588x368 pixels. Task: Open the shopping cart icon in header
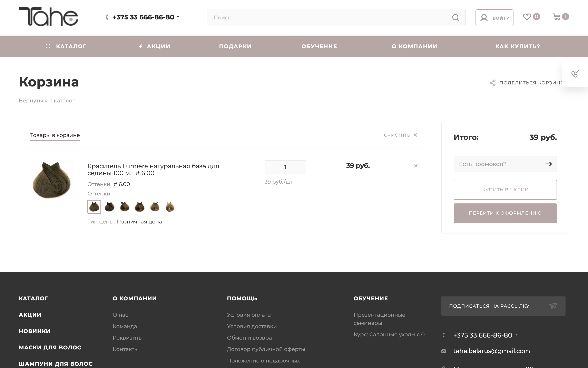coord(556,17)
